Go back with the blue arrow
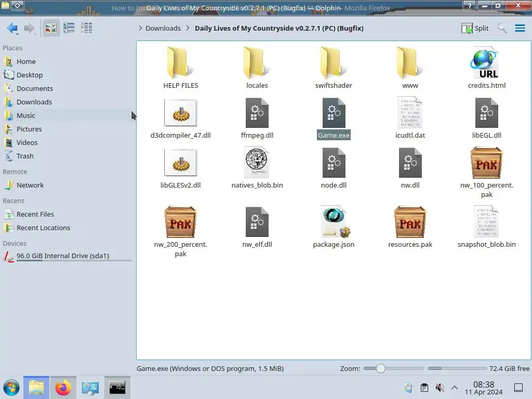 (x=12, y=28)
